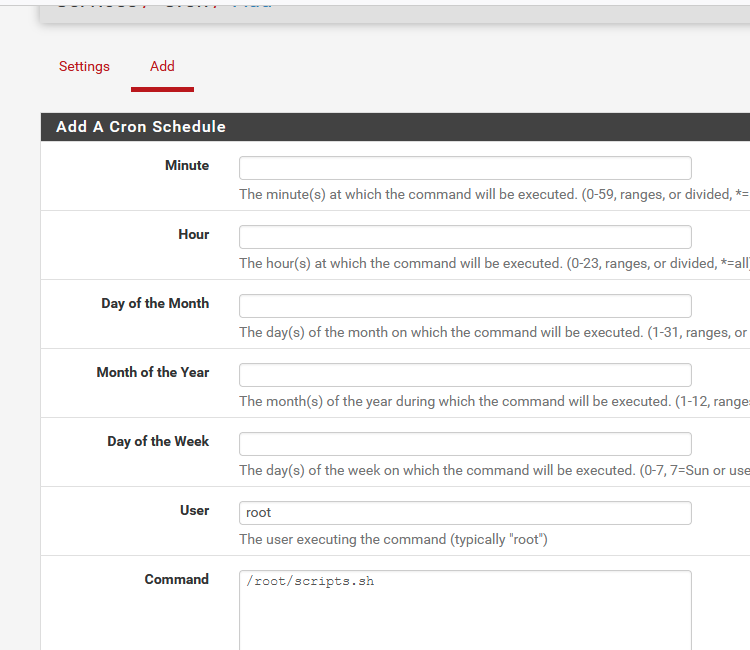
Task: Click the day(s) of the week help text
Action: pyautogui.click(x=495, y=470)
